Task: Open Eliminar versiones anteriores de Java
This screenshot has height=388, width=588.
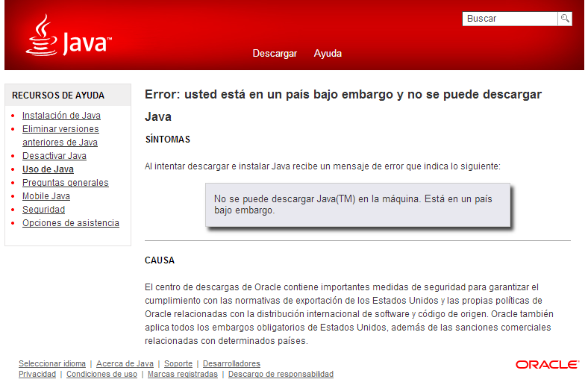Action: tap(60, 135)
